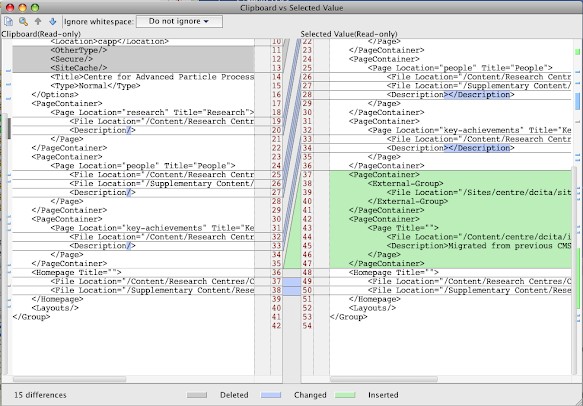
Task: Jump to next difference with down arrow
Action: [x=52, y=22]
